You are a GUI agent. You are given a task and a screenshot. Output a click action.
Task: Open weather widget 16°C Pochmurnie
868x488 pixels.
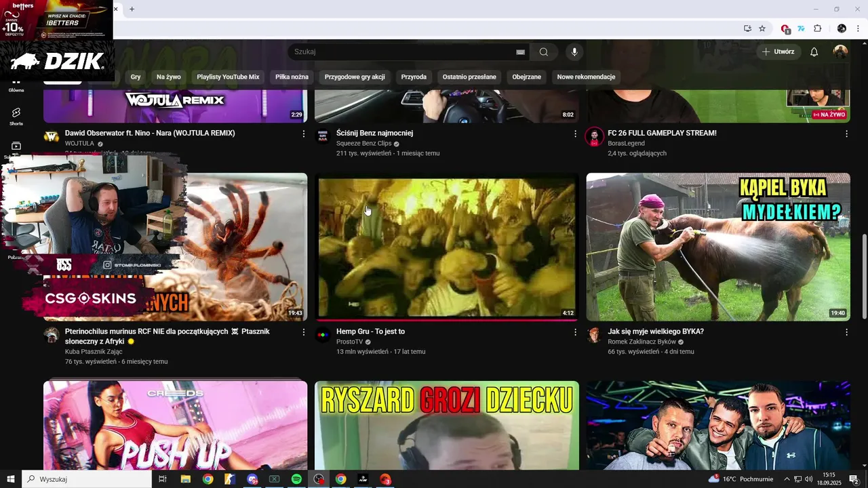741,479
